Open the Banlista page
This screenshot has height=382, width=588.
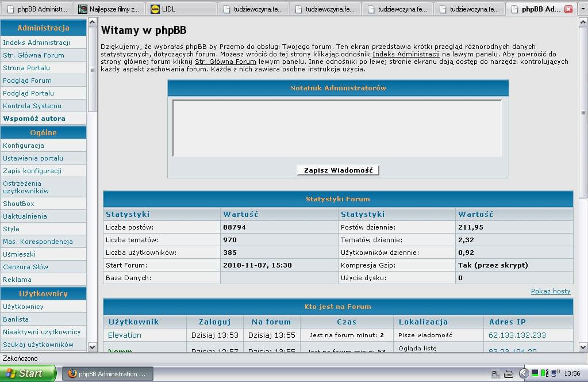[x=16, y=319]
